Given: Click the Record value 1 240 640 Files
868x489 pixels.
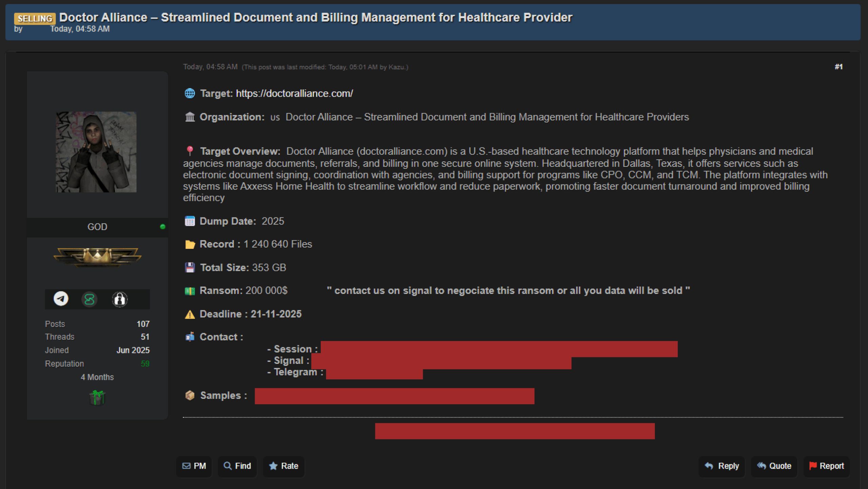Looking at the screenshot, I should [x=278, y=244].
